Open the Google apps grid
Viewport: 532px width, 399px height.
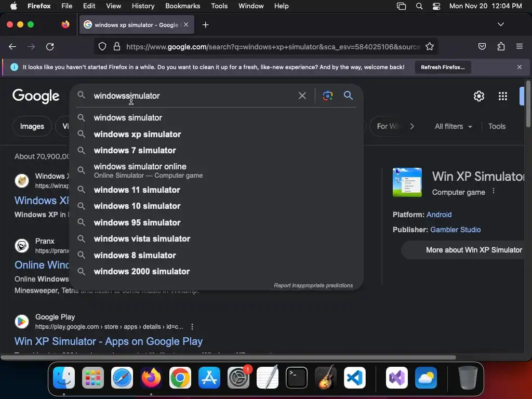click(503, 96)
